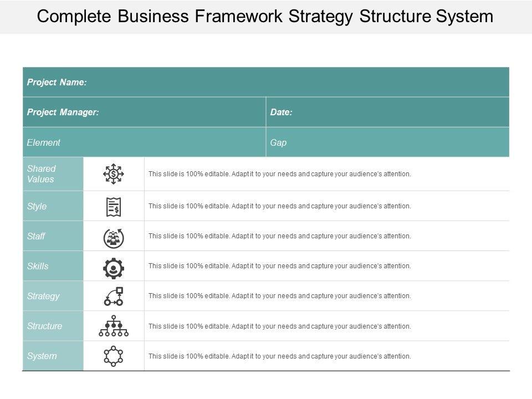This screenshot has height=399, width=532.
Task: Select the Staff row label
Action: point(53,236)
